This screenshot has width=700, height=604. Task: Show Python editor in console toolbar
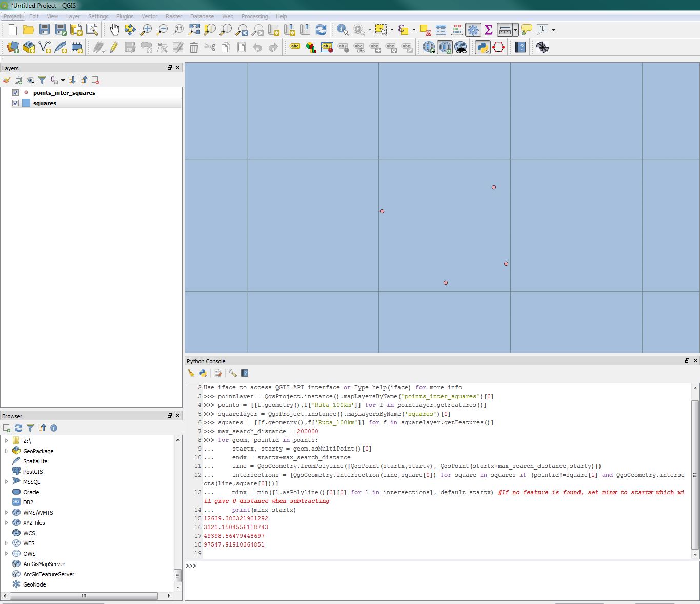coord(218,373)
